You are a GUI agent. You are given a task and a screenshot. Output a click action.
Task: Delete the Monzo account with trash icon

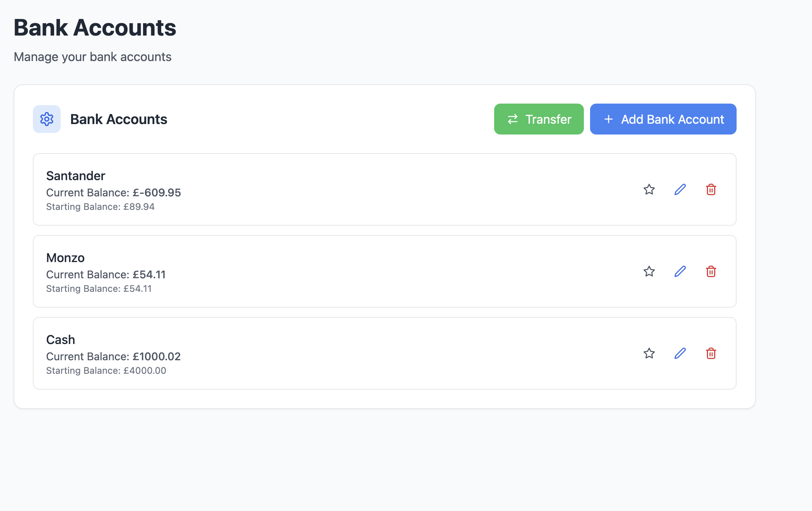click(711, 271)
